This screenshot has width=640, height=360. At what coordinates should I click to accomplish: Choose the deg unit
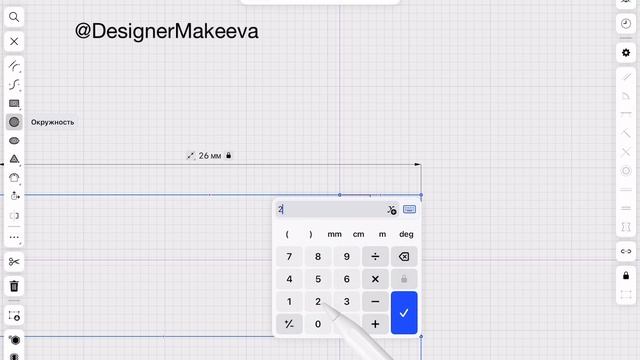406,234
